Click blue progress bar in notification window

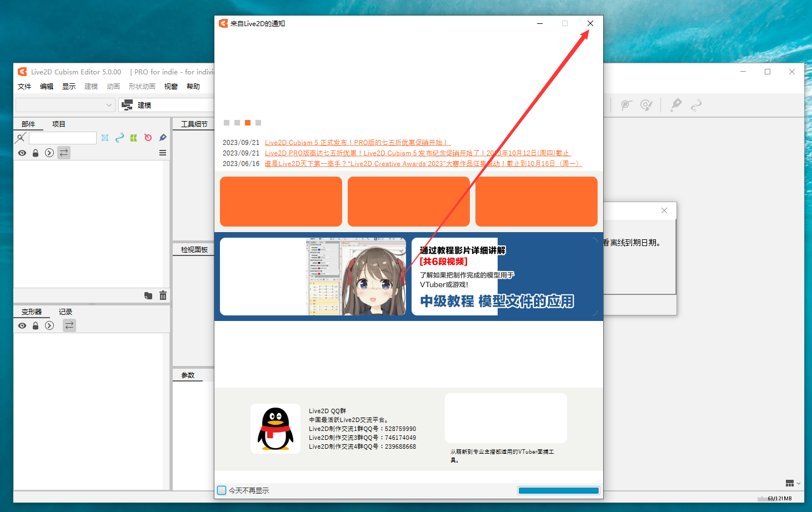coord(558,490)
